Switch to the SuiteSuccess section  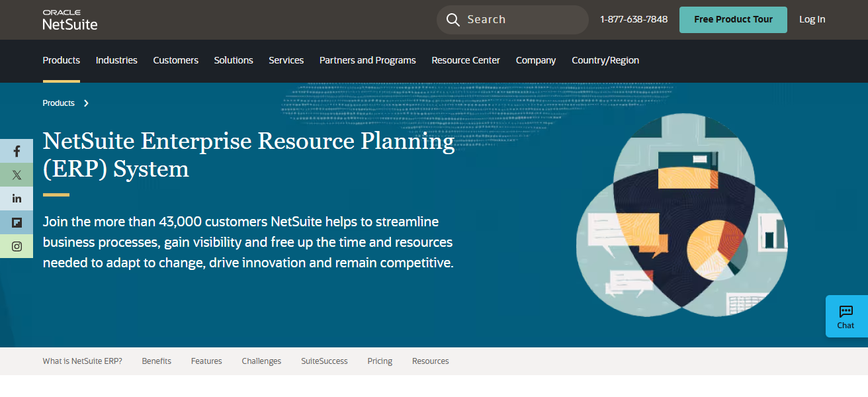pyautogui.click(x=324, y=361)
